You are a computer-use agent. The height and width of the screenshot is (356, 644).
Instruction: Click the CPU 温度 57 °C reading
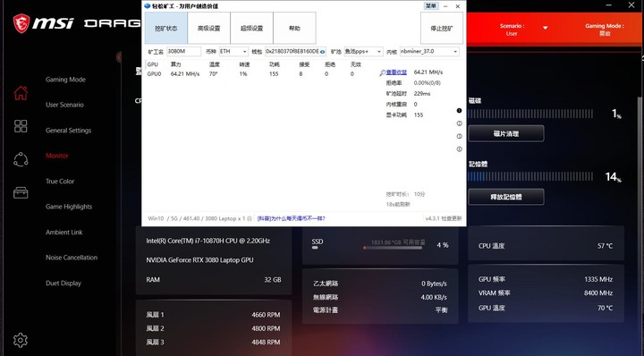coord(546,246)
